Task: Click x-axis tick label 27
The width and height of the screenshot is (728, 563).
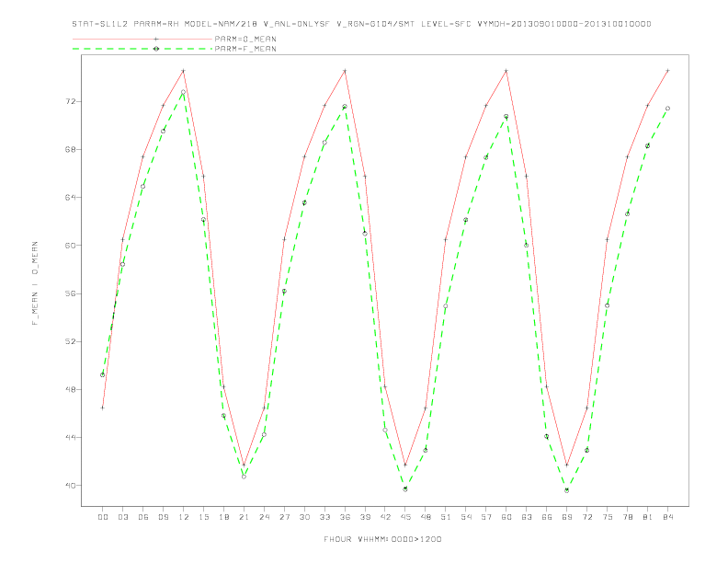Action: 284,517
